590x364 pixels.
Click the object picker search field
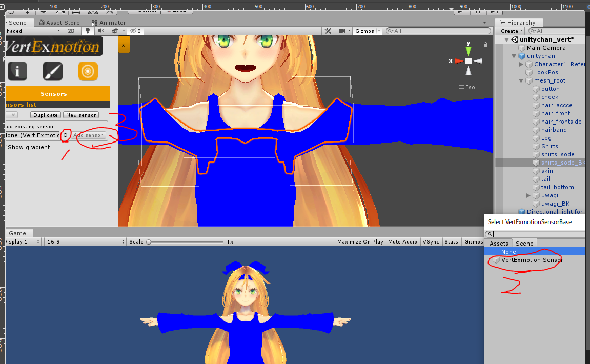tap(535, 234)
